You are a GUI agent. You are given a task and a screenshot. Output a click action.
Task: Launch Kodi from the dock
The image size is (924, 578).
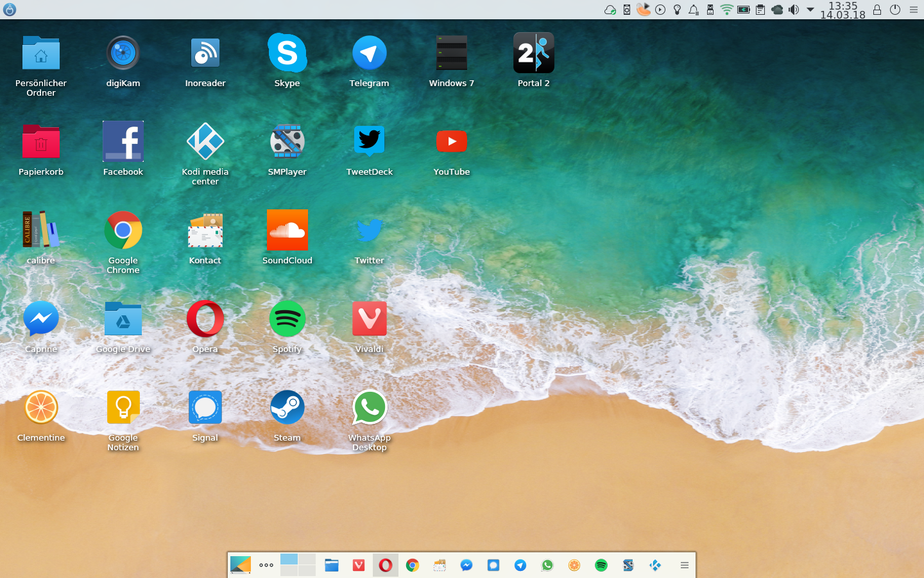point(655,565)
